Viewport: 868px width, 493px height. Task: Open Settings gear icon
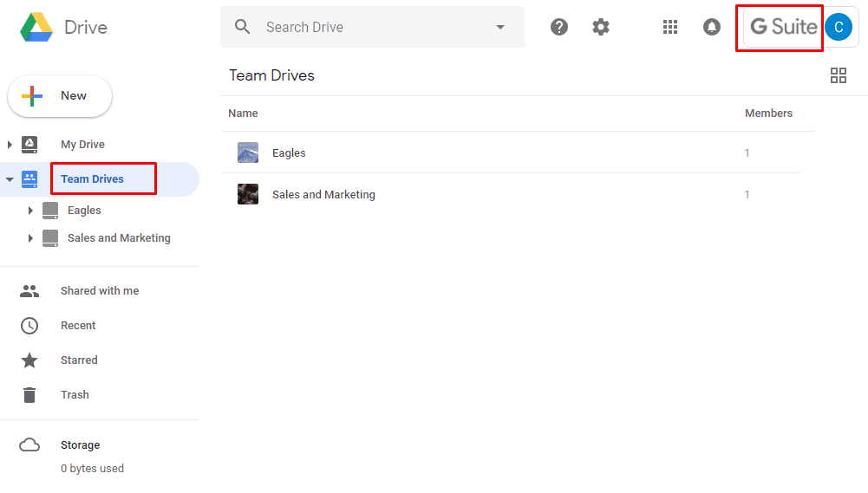point(601,27)
